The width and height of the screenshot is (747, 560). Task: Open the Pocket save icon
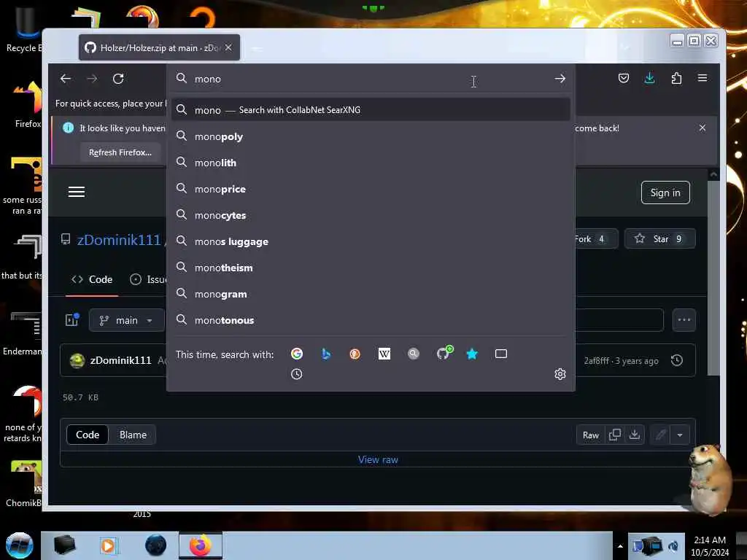point(623,78)
